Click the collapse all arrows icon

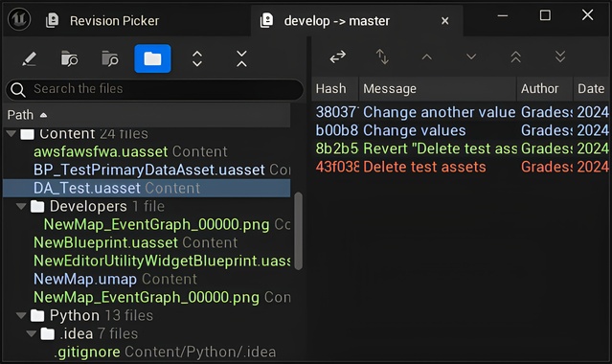point(241,59)
